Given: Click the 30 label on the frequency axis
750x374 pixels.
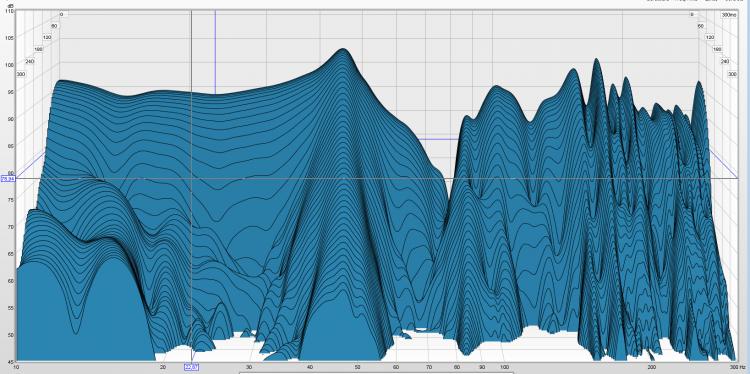Looking at the screenshot, I should tap(249, 367).
